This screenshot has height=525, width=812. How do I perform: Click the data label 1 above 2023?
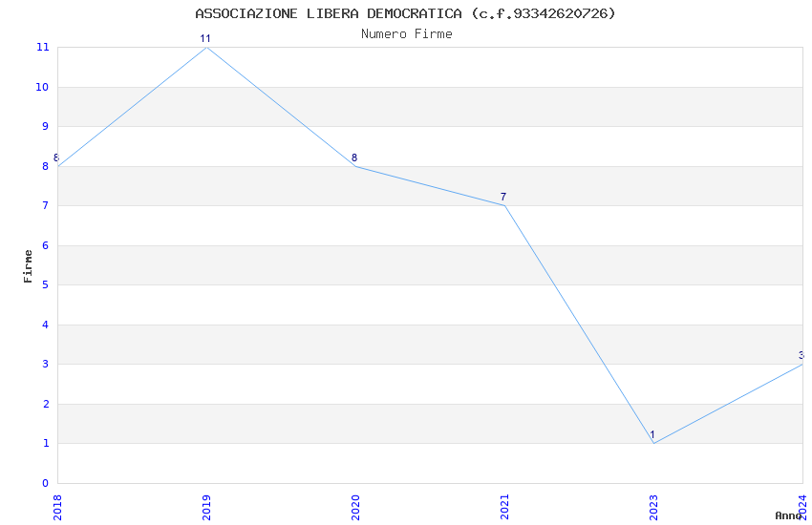click(x=652, y=435)
